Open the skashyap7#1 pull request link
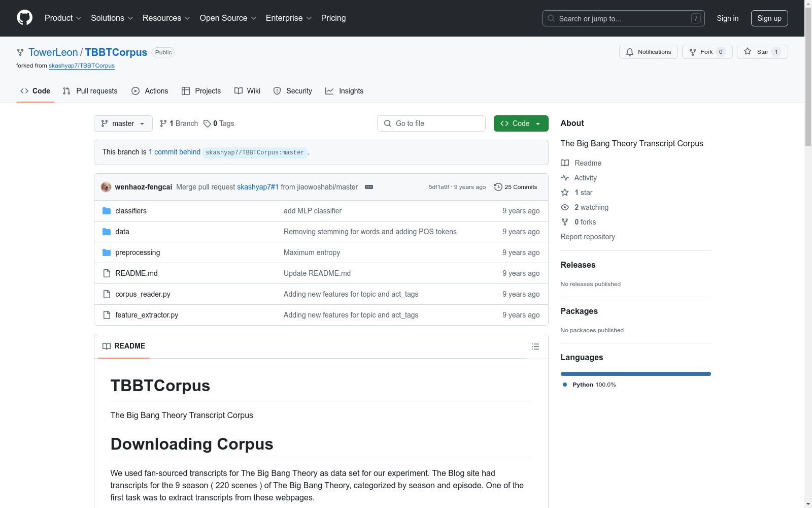Image resolution: width=812 pixels, height=508 pixels. click(258, 187)
